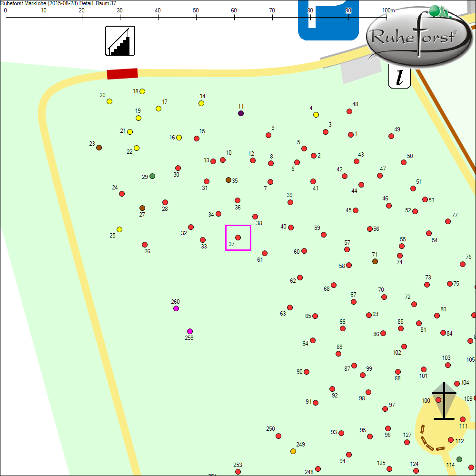Select yellow tree marker 4

[316, 115]
